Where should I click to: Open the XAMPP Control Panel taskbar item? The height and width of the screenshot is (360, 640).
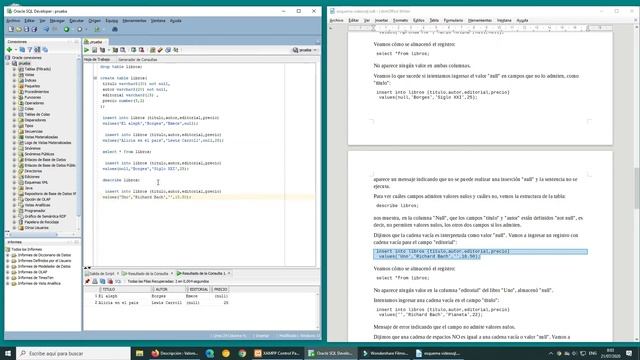pos(277,353)
